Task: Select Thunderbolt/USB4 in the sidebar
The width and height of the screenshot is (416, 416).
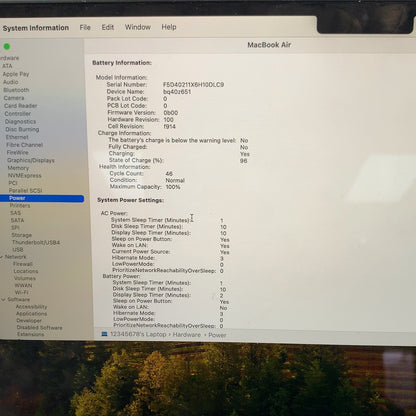Action: click(x=36, y=242)
